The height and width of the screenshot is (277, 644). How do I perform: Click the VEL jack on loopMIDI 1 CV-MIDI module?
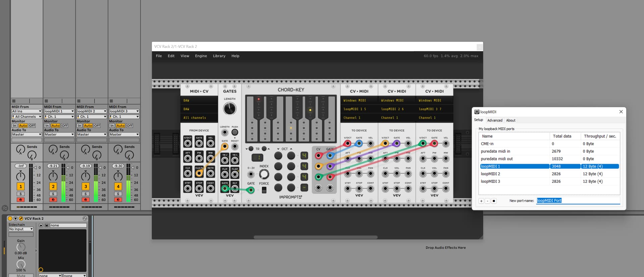(371, 144)
